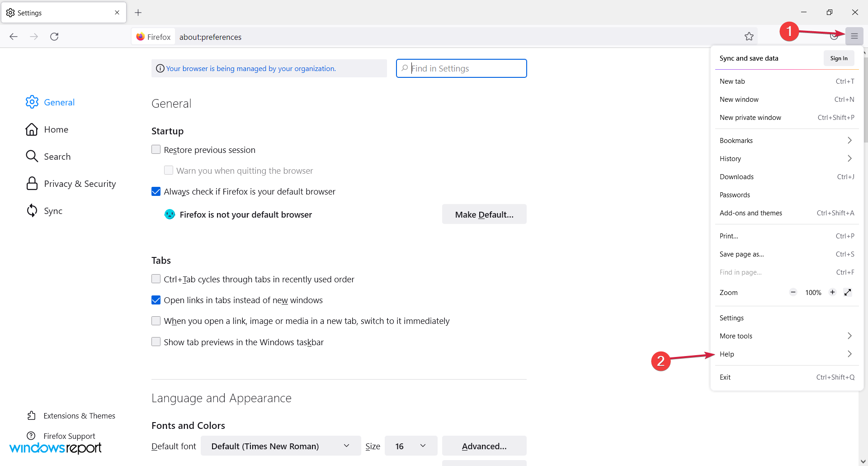
Task: Open Settings from the application menu
Action: [787, 318]
